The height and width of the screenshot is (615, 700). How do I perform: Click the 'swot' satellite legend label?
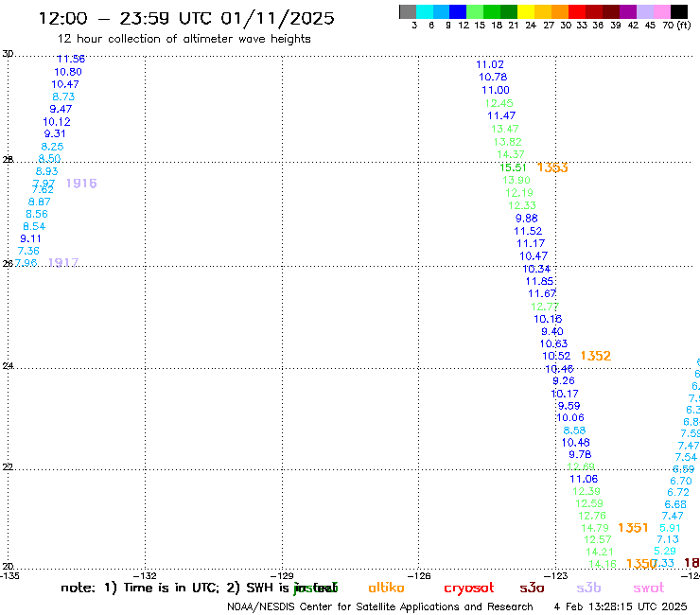pos(649,588)
